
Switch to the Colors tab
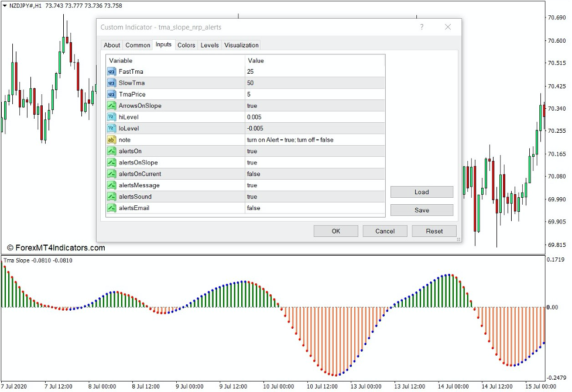pyautogui.click(x=186, y=45)
